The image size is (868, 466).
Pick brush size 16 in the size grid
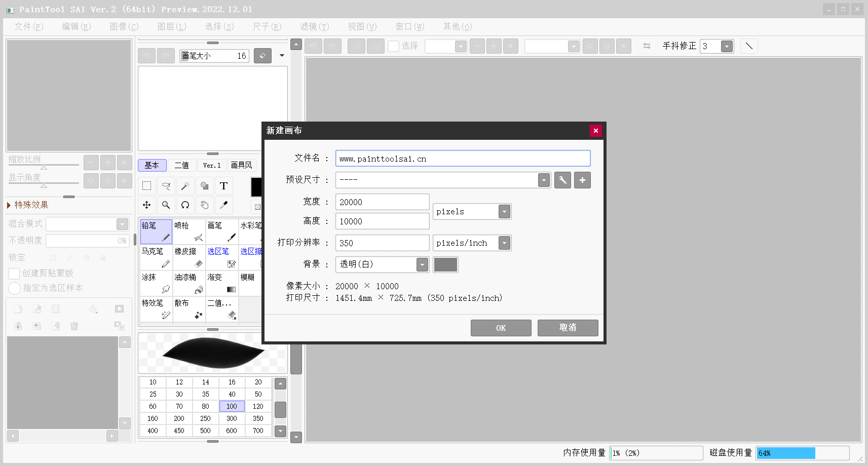point(232,382)
